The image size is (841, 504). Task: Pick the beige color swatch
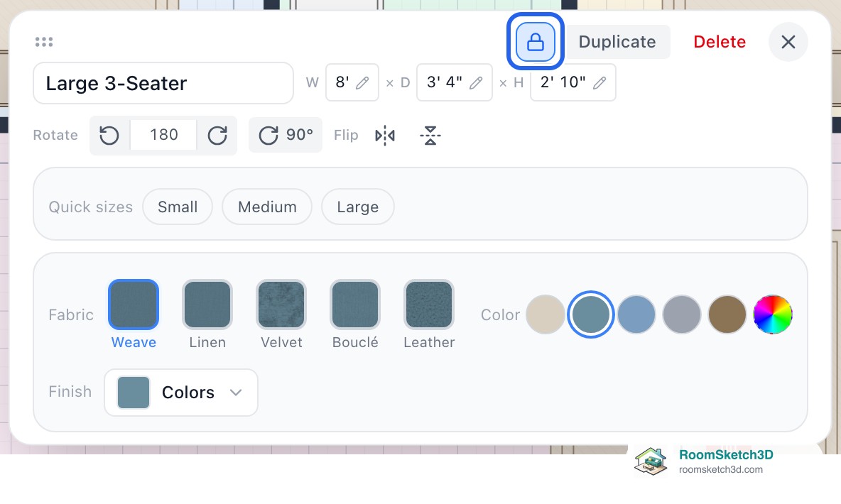[x=545, y=314]
